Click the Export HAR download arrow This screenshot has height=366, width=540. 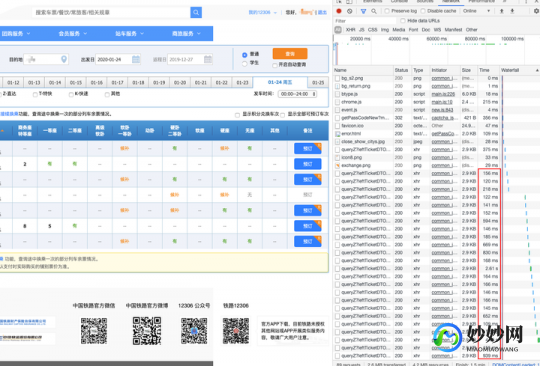512,11
